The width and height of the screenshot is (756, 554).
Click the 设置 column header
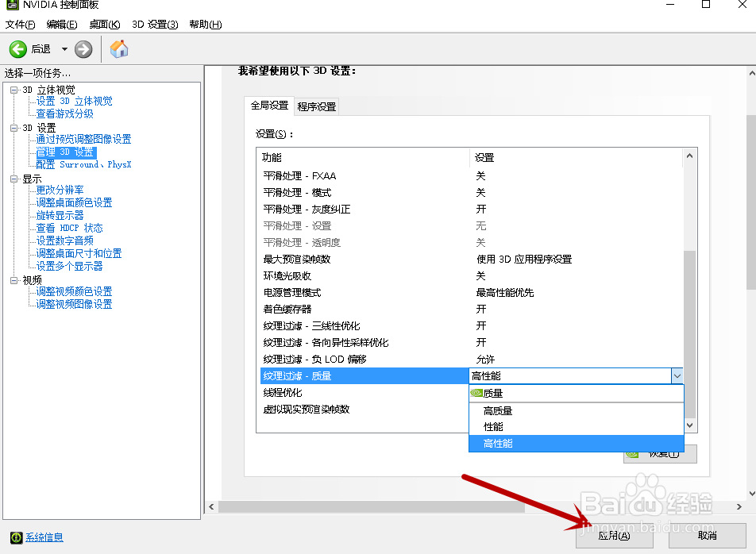576,157
